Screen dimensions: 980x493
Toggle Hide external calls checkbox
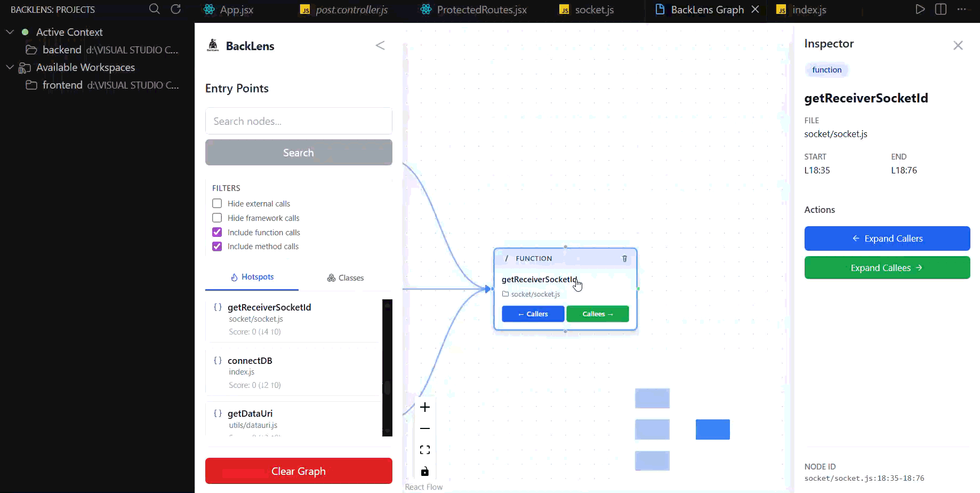(217, 203)
